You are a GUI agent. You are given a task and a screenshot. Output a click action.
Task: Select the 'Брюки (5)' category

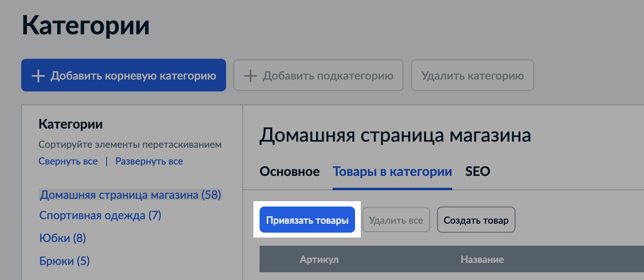point(64,261)
